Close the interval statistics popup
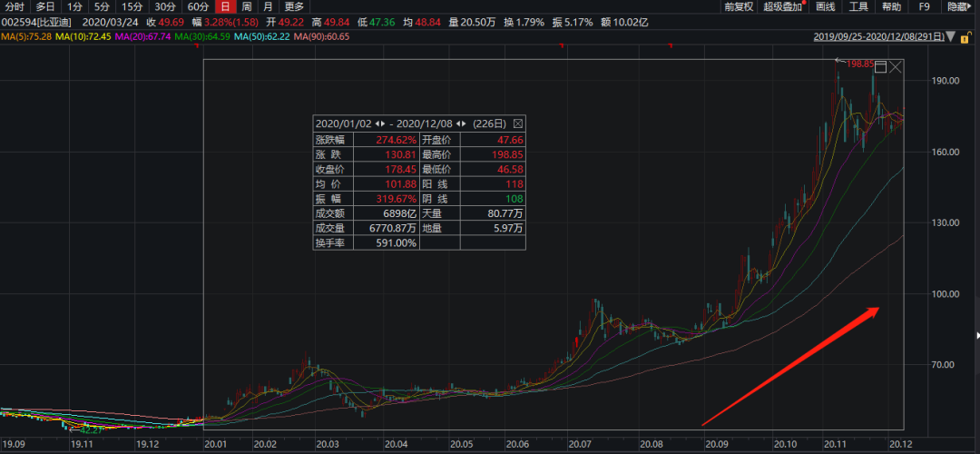980x454 pixels. tap(518, 123)
